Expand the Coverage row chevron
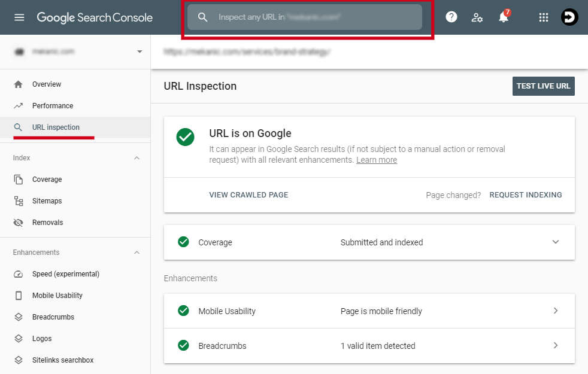This screenshot has height=374, width=588. 556,242
